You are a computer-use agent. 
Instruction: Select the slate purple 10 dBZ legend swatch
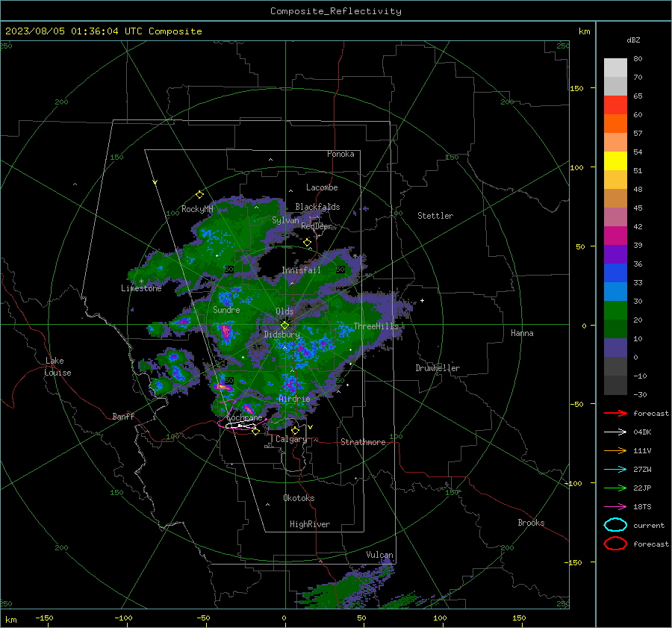615,348
